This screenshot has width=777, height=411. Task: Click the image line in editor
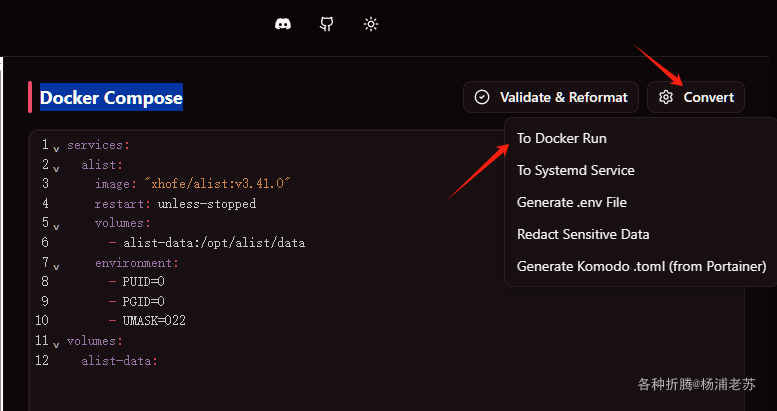click(x=192, y=184)
